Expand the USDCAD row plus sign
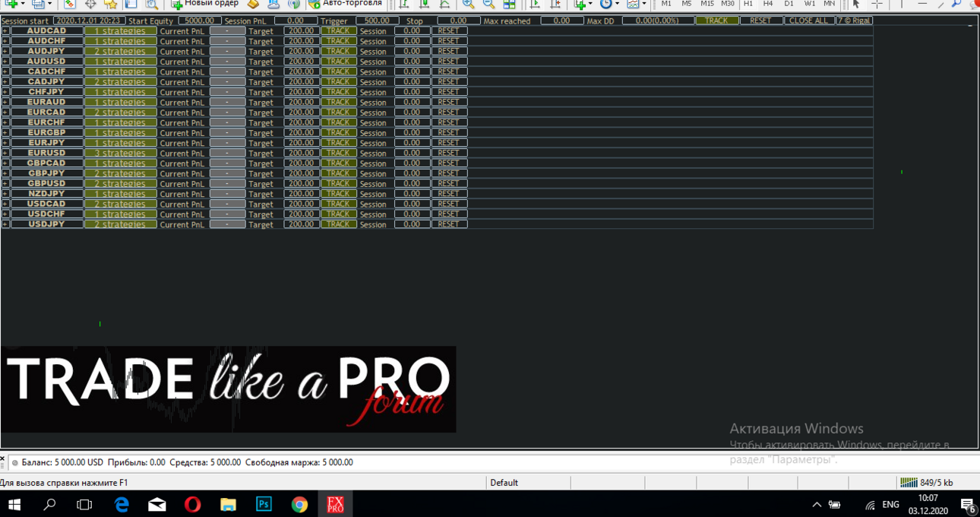Viewport: 980px width, 517px height. [5, 204]
